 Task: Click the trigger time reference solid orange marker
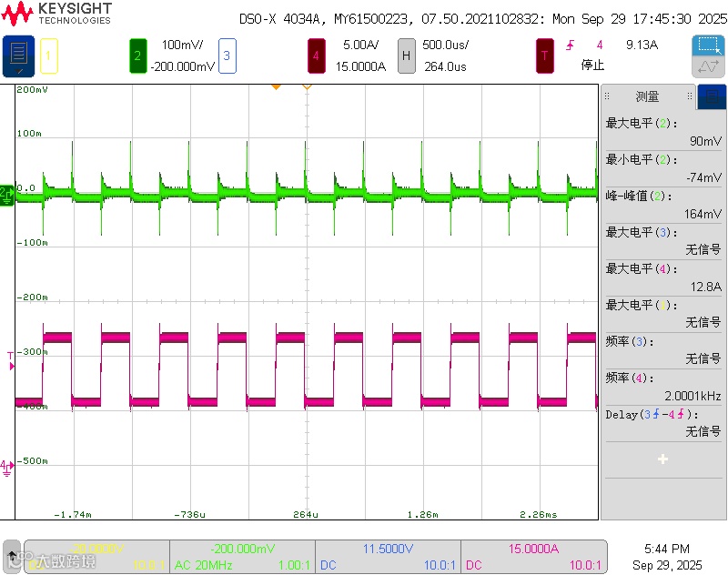coord(276,86)
